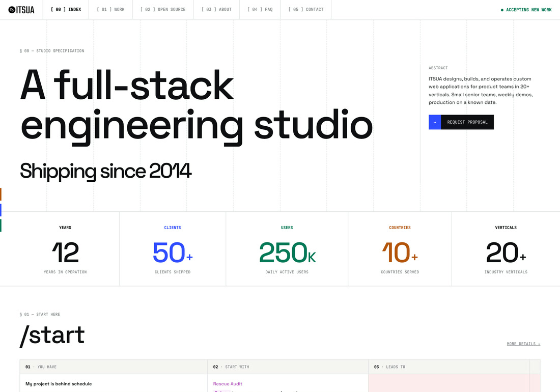Click the Request Proposal button
This screenshot has height=392, width=560.
pyautogui.click(x=461, y=122)
